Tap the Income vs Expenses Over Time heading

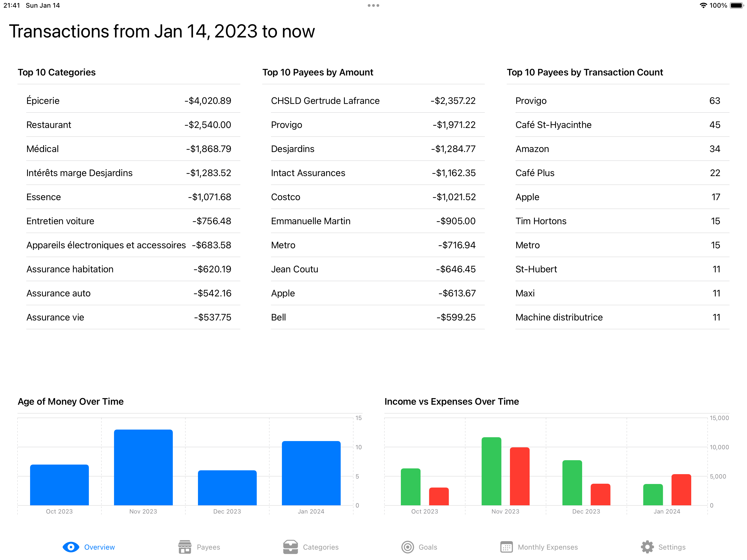point(451,402)
